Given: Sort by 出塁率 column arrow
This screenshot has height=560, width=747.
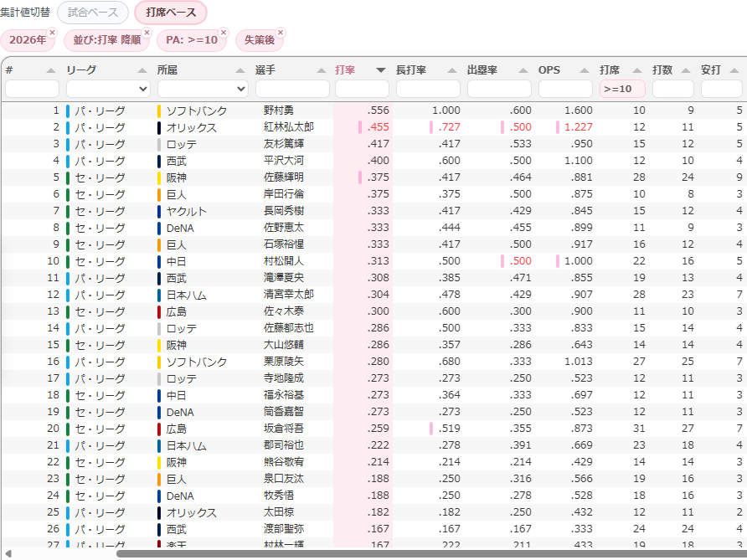Looking at the screenshot, I should 523,70.
